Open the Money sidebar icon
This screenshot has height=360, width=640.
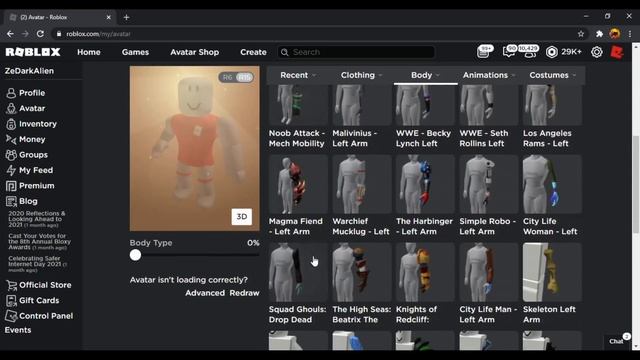11,140
